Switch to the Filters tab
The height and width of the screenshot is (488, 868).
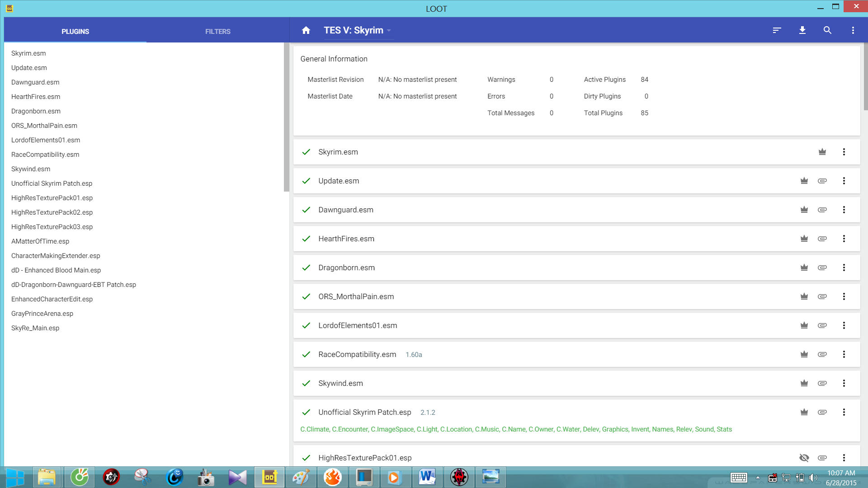[218, 31]
